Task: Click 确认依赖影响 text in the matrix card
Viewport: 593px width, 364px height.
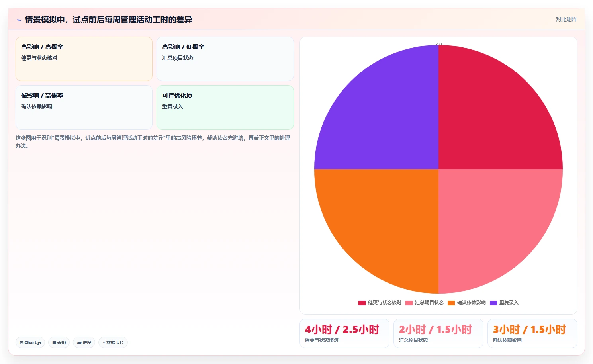Action: coord(37,107)
